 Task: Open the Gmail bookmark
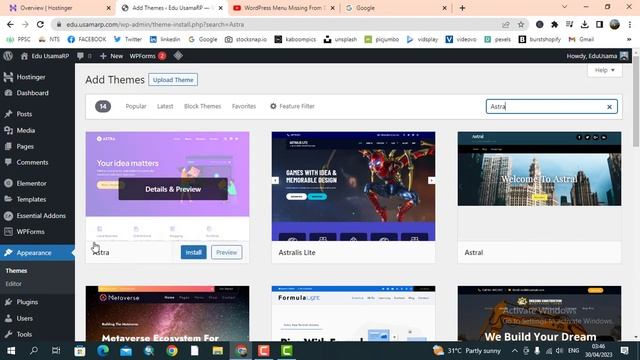(581, 39)
